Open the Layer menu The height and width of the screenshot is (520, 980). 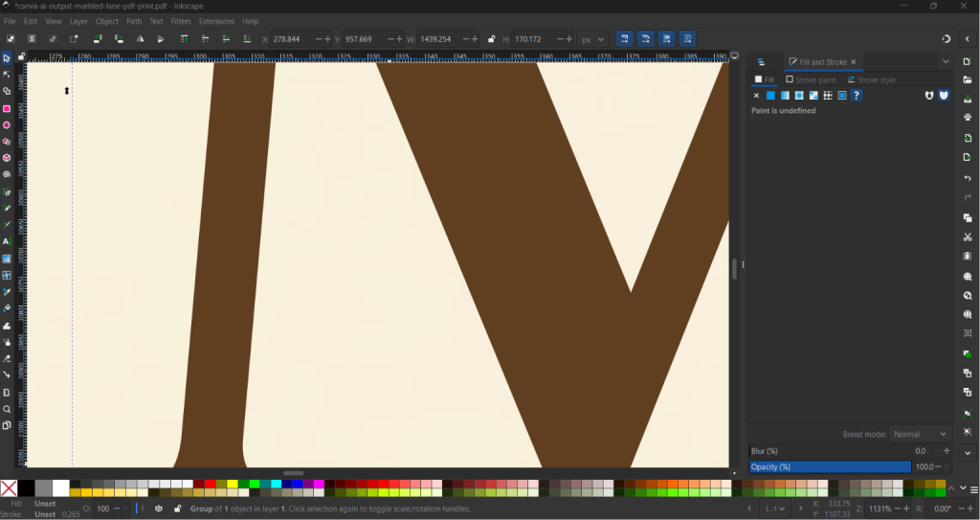point(78,21)
